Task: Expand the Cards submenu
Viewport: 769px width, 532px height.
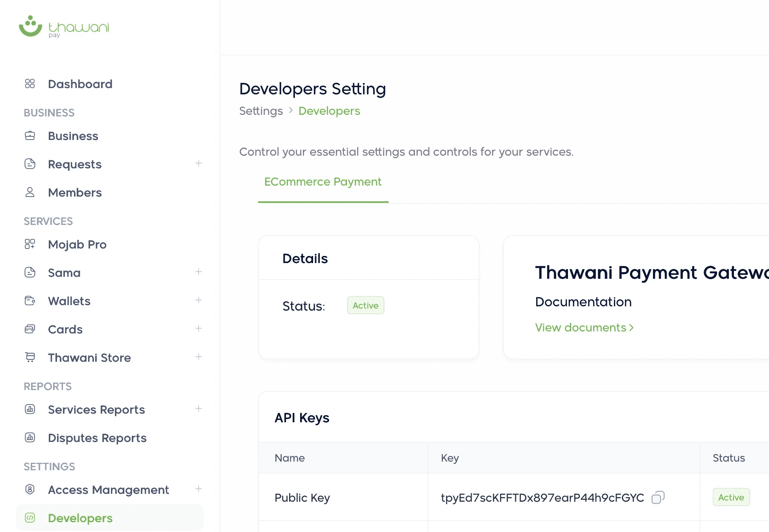Action: coord(199,328)
